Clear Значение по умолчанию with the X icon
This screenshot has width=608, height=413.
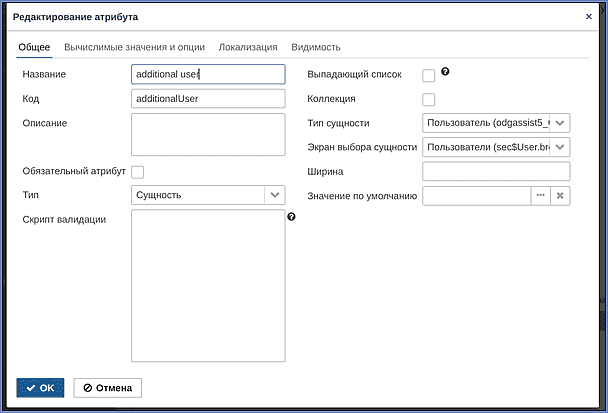(x=560, y=195)
